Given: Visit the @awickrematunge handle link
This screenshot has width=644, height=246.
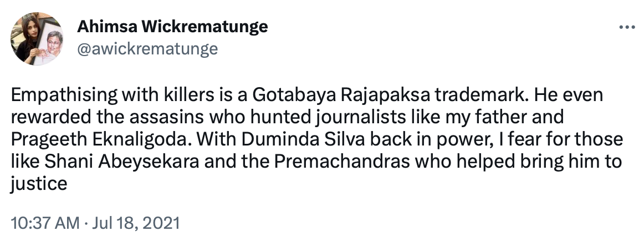Looking at the screenshot, I should (147, 49).
